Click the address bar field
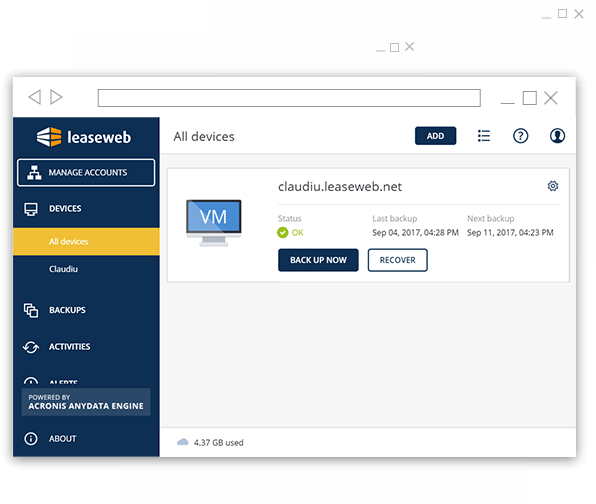Viewport: 596px width, 504px height. 289,98
